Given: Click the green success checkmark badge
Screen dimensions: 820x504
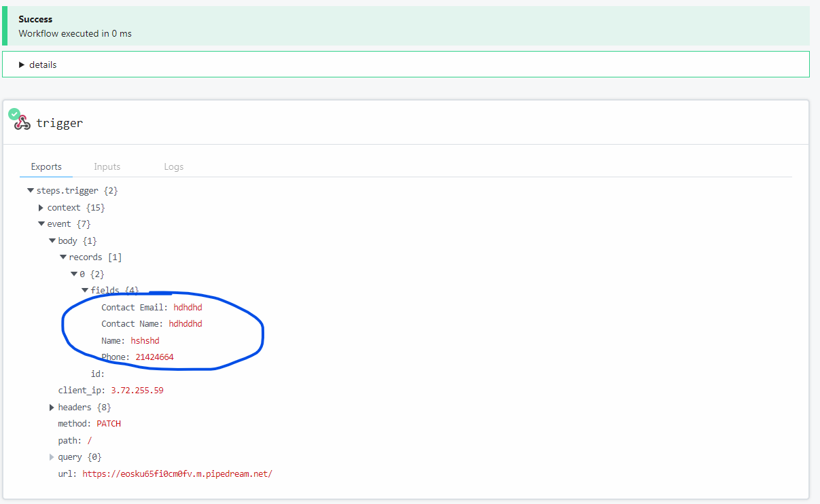Looking at the screenshot, I should (14, 114).
